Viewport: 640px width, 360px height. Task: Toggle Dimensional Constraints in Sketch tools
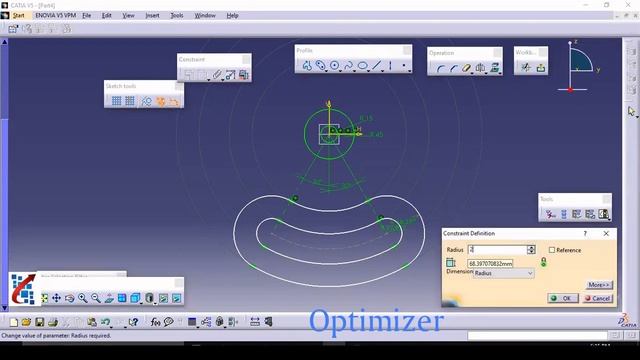(x=174, y=101)
